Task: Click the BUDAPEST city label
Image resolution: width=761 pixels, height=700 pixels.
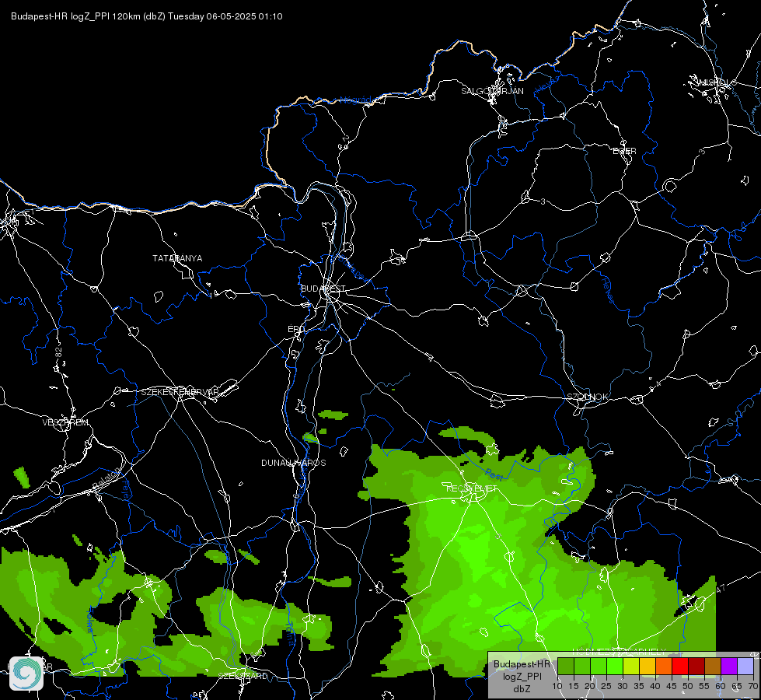Action: (323, 289)
